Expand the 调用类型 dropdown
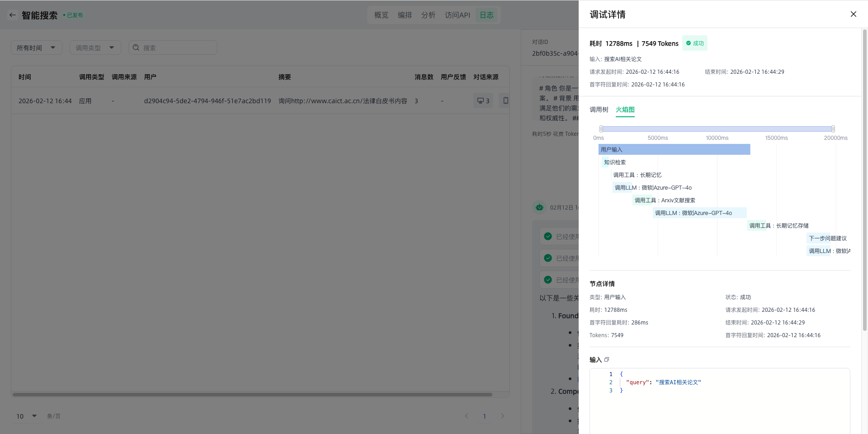Viewport: 868px width, 434px height. 95,48
